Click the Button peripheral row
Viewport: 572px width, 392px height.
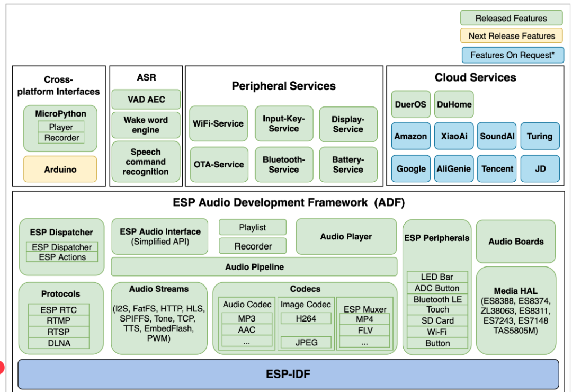click(437, 343)
